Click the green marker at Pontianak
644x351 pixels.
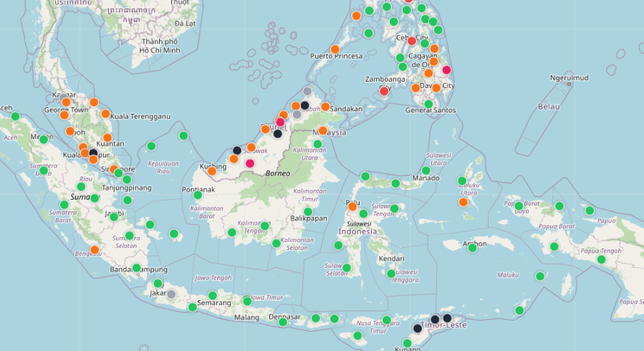(198, 195)
